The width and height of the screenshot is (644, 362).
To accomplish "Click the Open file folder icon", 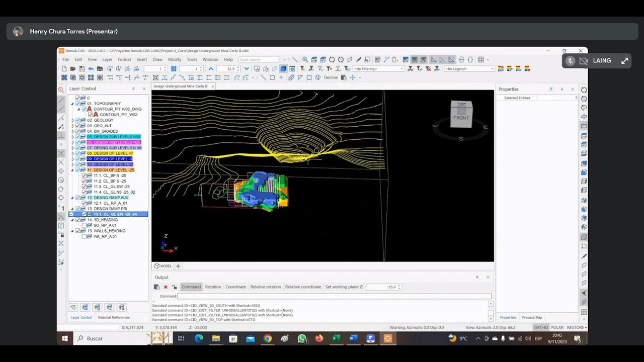I will click(x=73, y=69).
